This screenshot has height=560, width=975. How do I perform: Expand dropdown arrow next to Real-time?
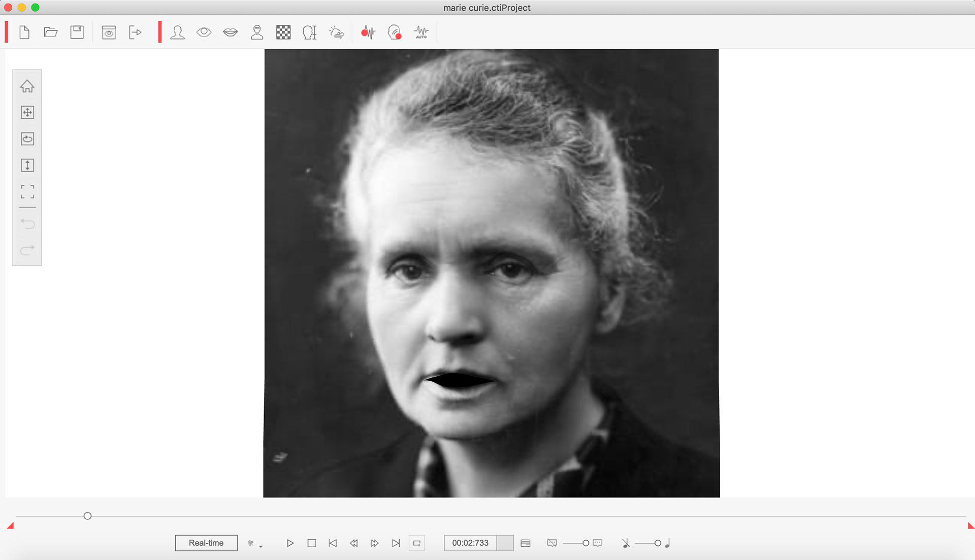[261, 546]
